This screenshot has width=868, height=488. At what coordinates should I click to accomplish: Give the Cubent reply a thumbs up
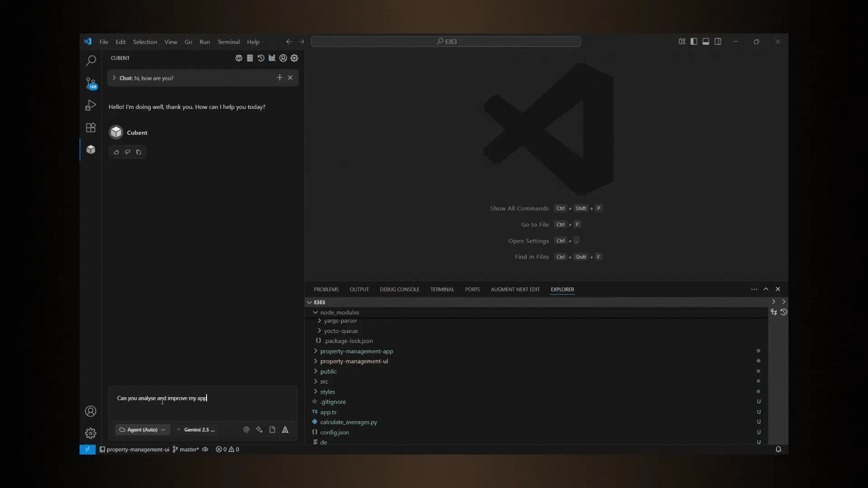[x=117, y=152]
